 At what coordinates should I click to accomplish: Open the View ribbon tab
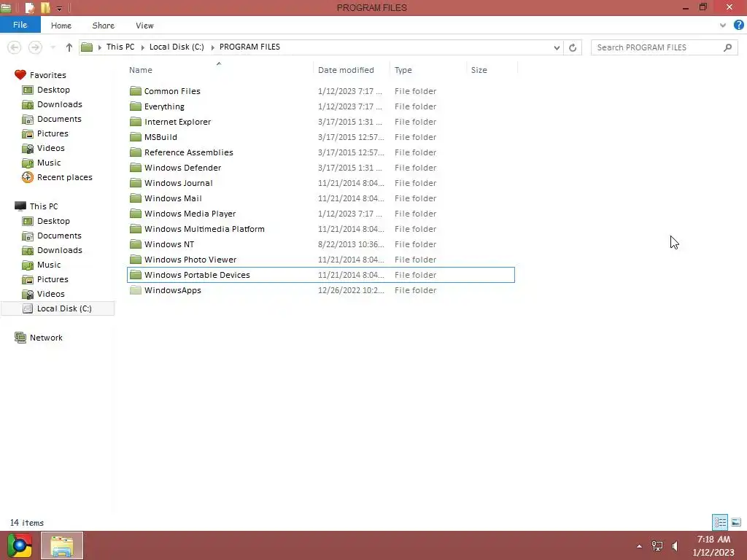coord(144,26)
